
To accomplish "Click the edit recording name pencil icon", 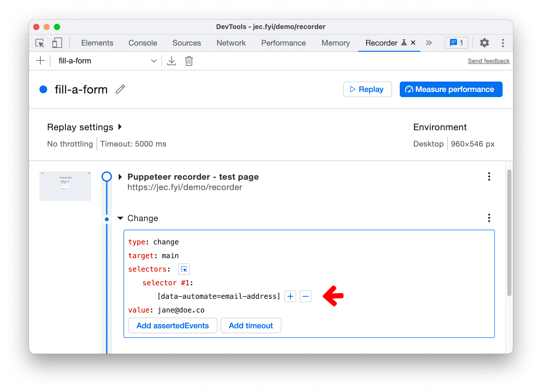I will click(x=122, y=89).
